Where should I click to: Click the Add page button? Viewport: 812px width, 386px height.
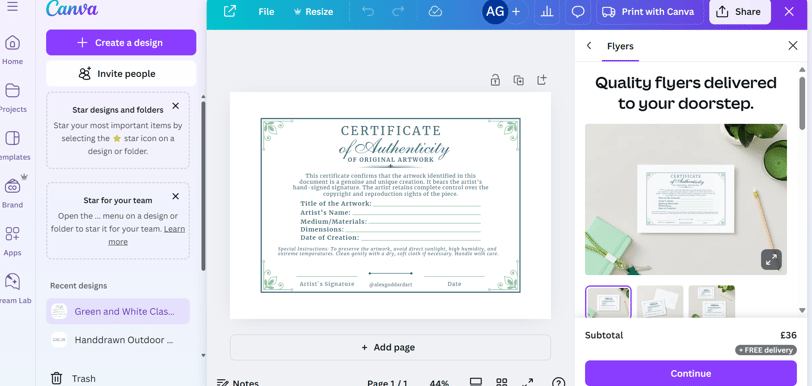click(x=390, y=347)
